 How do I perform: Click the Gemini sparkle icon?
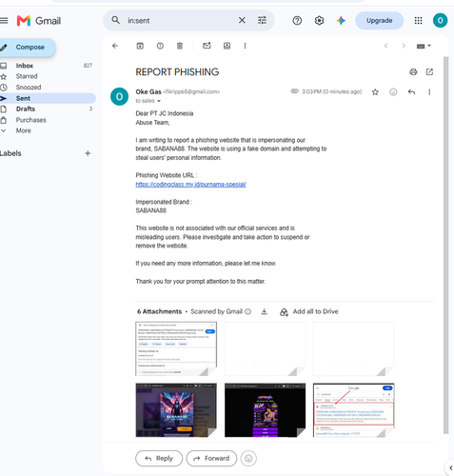click(x=341, y=21)
